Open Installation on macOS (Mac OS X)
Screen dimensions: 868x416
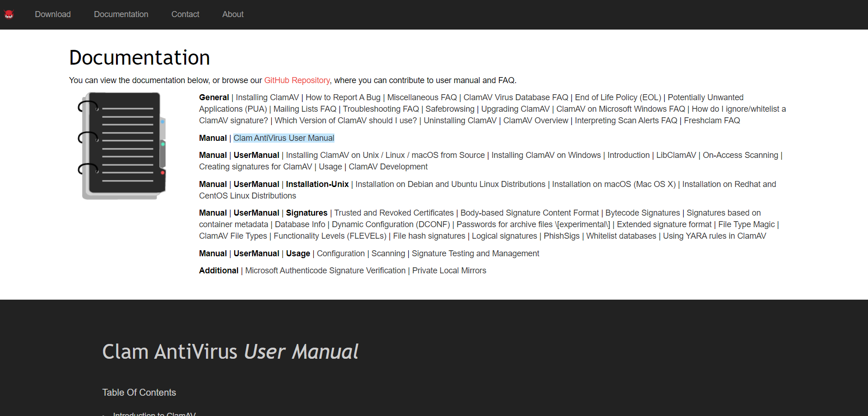point(613,184)
